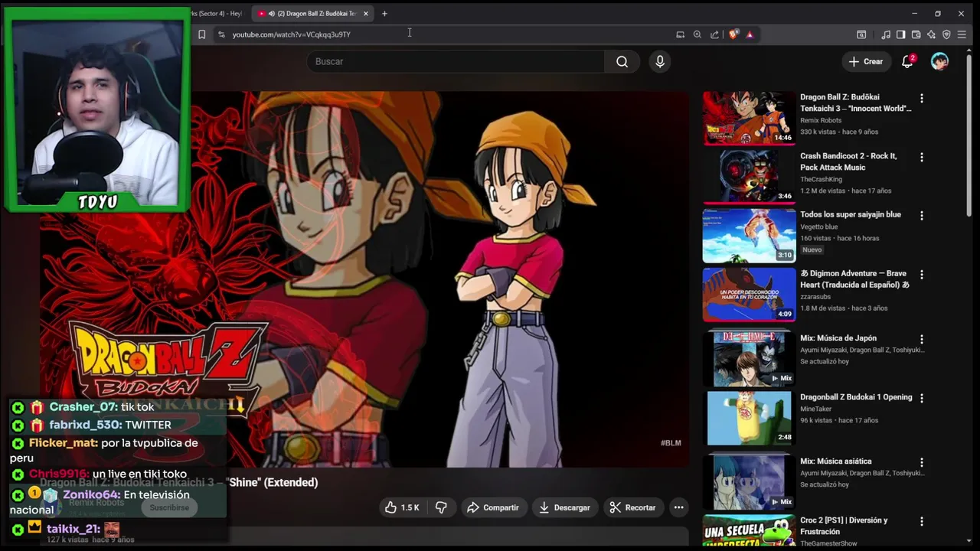Click the Descargar download button
The image size is (980, 551).
564,507
